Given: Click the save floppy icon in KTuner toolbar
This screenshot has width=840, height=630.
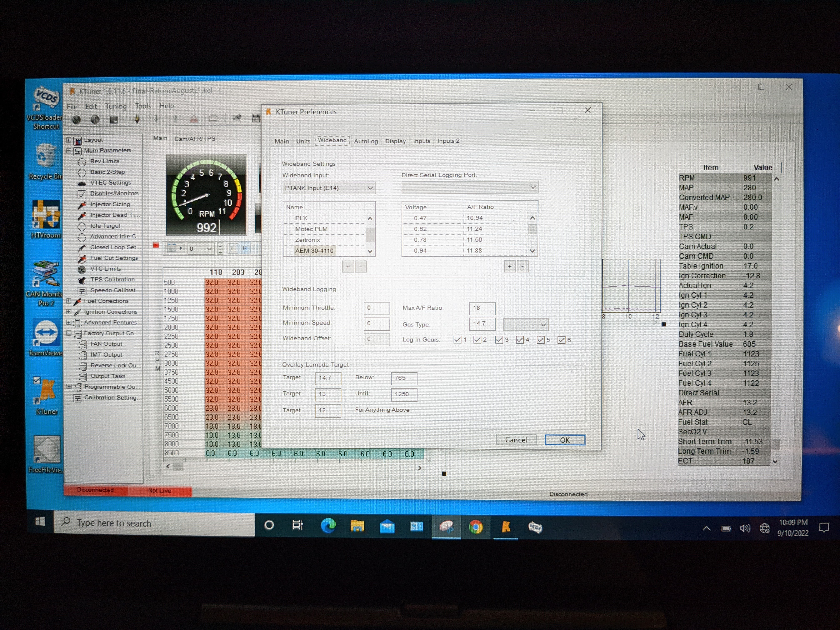Looking at the screenshot, I should tap(256, 119).
